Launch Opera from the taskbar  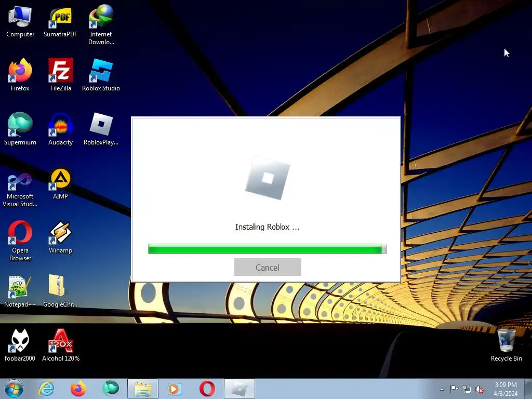(207, 389)
